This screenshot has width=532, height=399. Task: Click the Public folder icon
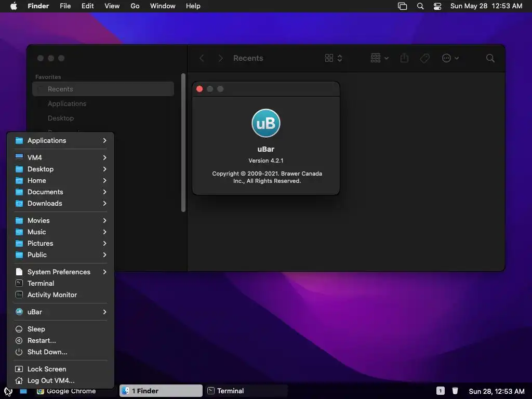click(x=19, y=255)
